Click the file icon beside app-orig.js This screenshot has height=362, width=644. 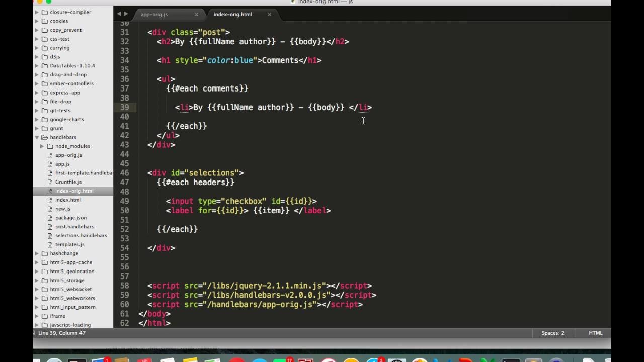tap(50, 155)
